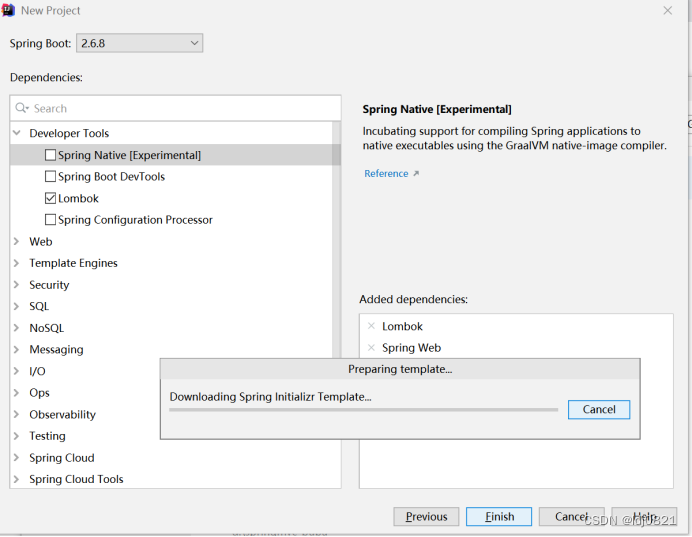Check the Spring Native [Experimental] checkbox
The height and width of the screenshot is (537, 692).
click(x=50, y=155)
